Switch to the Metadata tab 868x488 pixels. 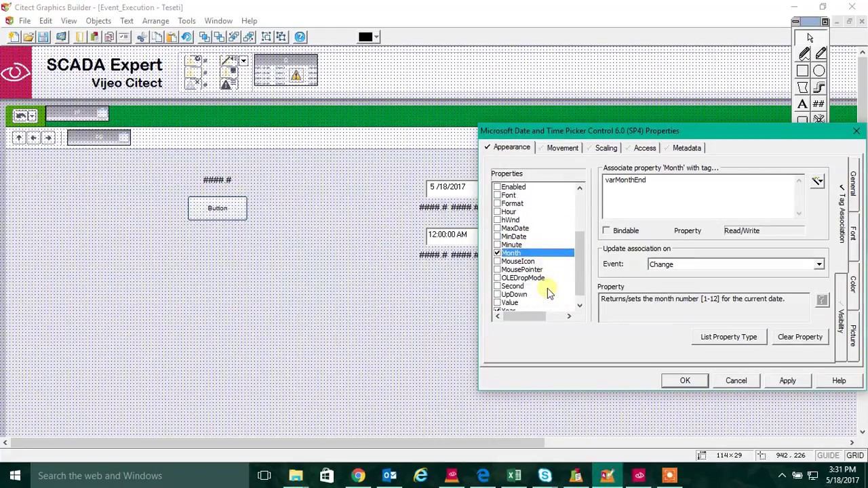click(684, 148)
